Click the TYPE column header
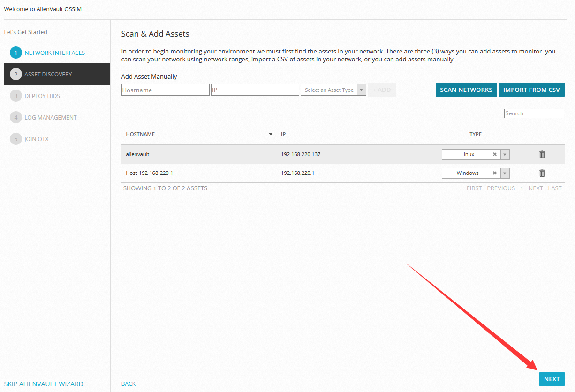The height and width of the screenshot is (392, 575). coord(476,134)
